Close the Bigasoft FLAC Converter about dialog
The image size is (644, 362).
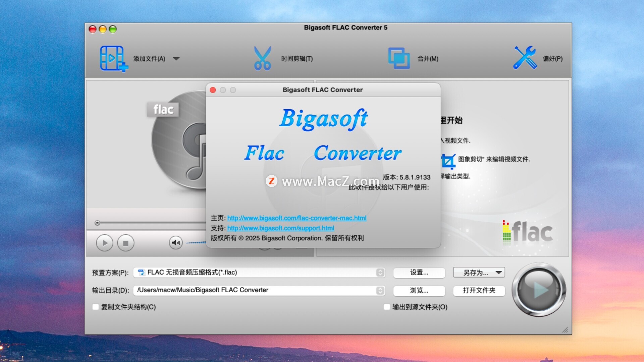tap(213, 90)
